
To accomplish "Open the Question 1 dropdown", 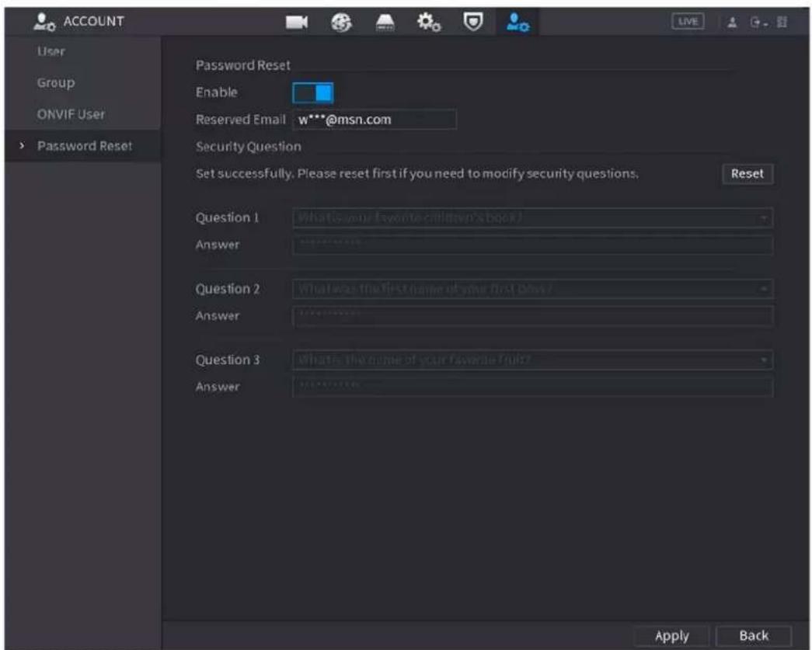I will pyautogui.click(x=533, y=218).
